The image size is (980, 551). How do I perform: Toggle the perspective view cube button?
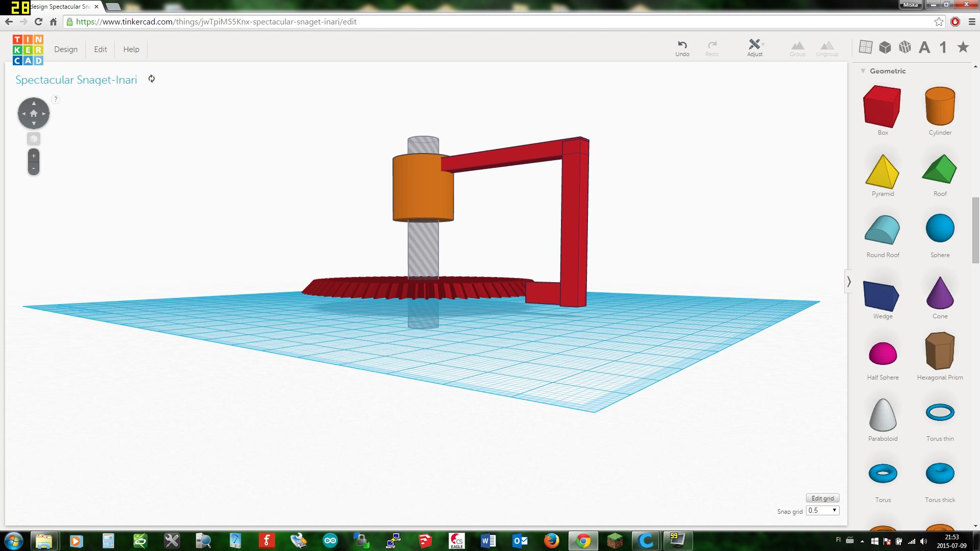click(x=34, y=139)
